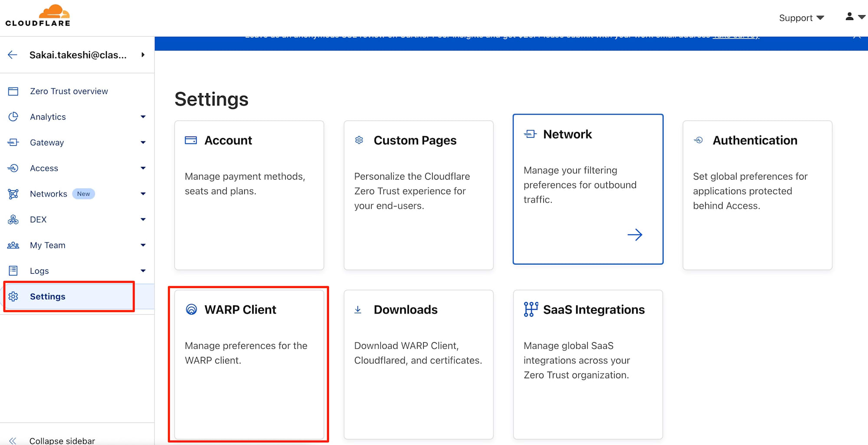Click the collapse sidebar double-chevron icon
868x445 pixels.
click(13, 441)
